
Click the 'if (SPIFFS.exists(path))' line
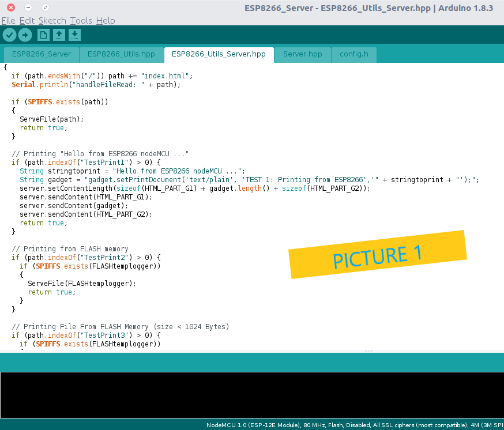coord(60,102)
